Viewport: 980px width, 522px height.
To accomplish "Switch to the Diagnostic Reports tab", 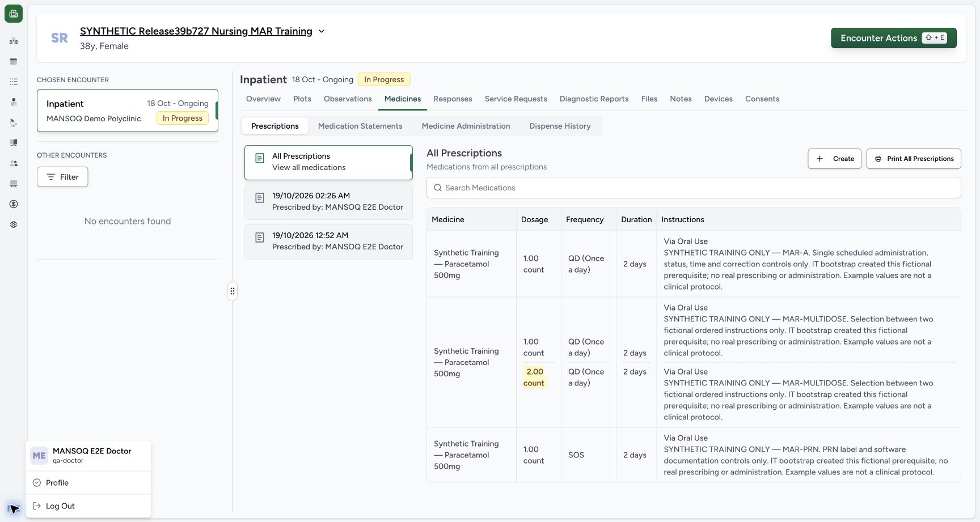I will point(594,99).
